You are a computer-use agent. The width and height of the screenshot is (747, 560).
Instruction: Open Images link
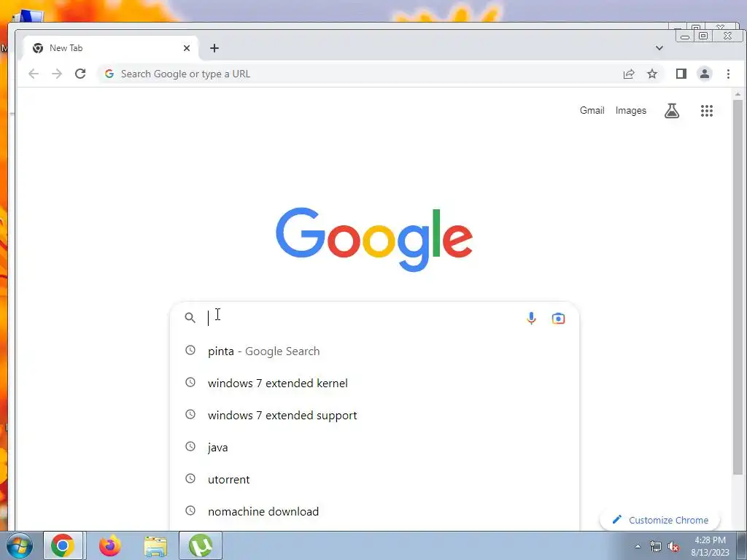(x=631, y=111)
